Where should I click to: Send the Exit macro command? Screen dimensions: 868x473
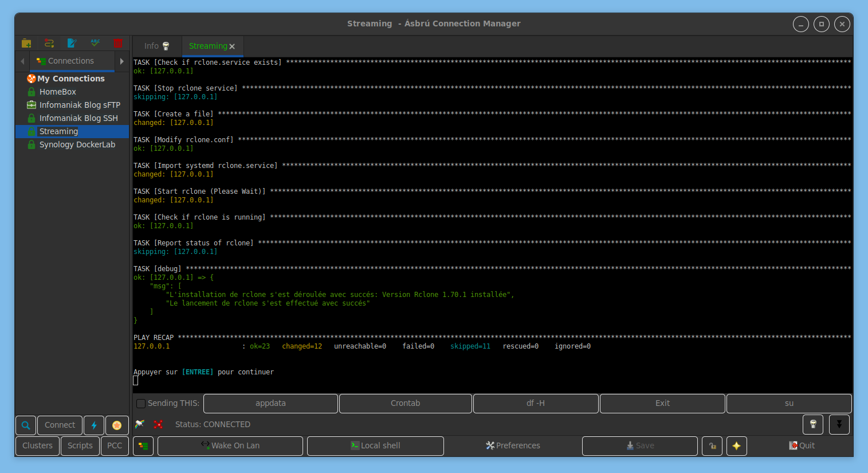[662, 404]
